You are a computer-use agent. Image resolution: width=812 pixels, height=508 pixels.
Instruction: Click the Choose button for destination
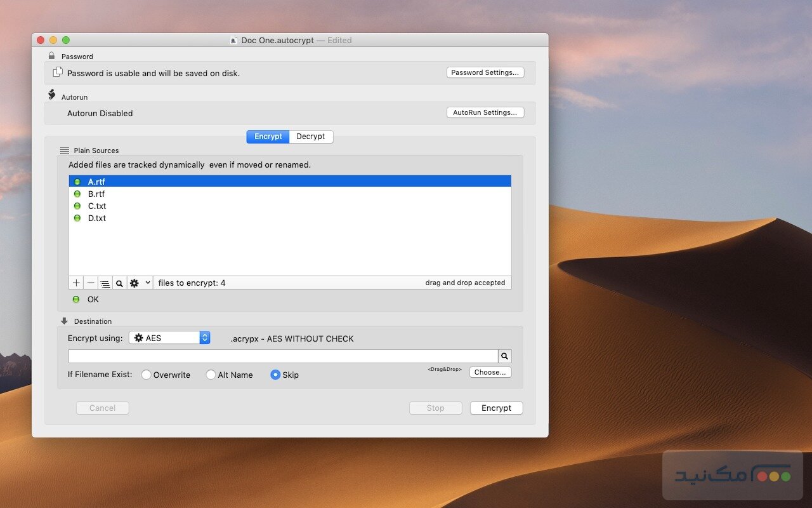point(490,372)
